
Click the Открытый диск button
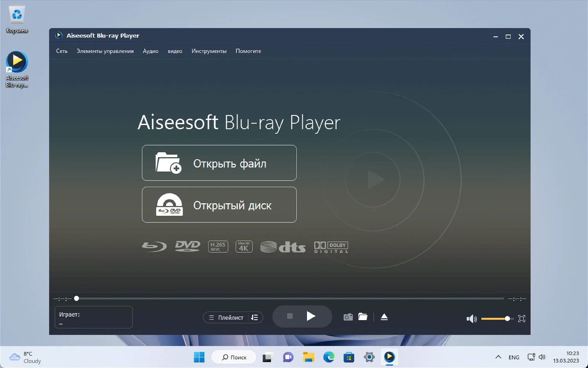[219, 204]
